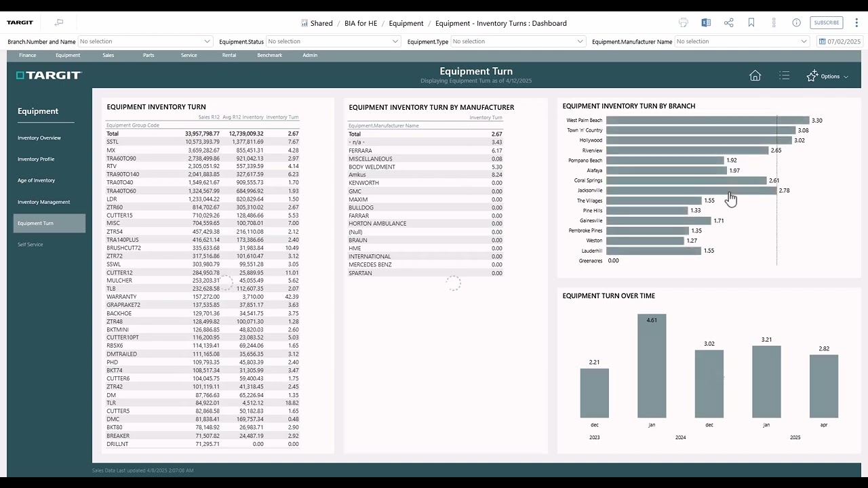Click the share icon

click(729, 23)
